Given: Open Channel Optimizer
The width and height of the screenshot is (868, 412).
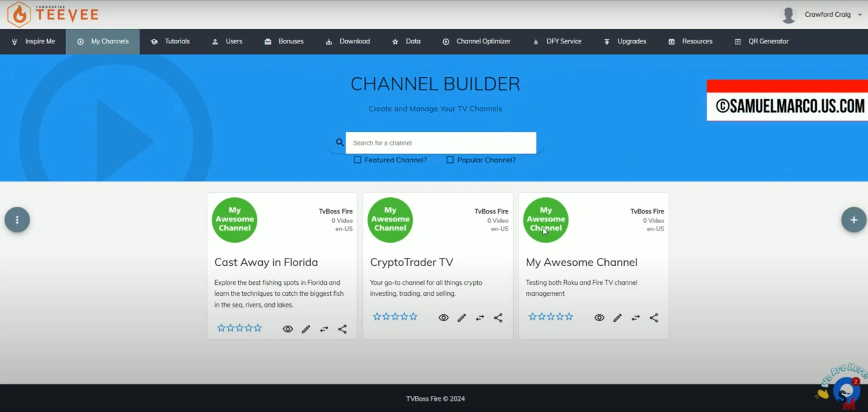Looking at the screenshot, I should pos(477,41).
